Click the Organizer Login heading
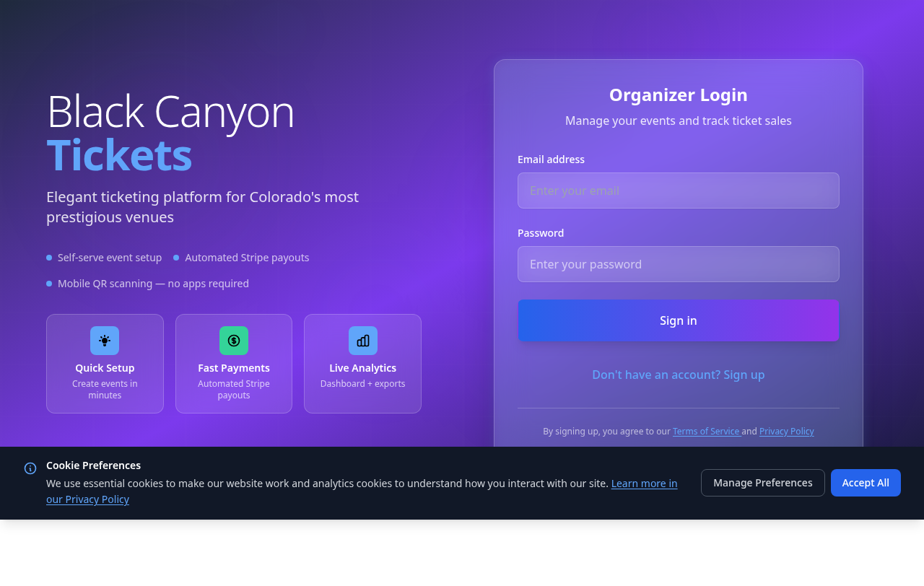This screenshot has width=924, height=586. [678, 95]
